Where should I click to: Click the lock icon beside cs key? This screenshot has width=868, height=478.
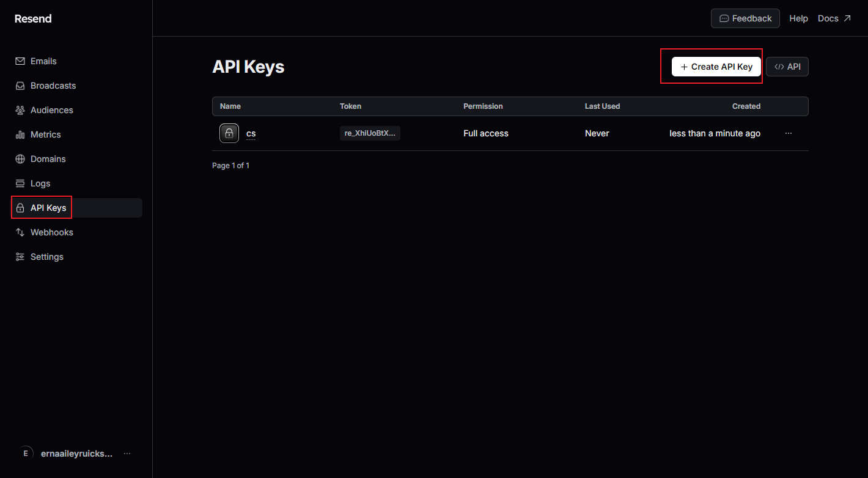click(x=229, y=133)
